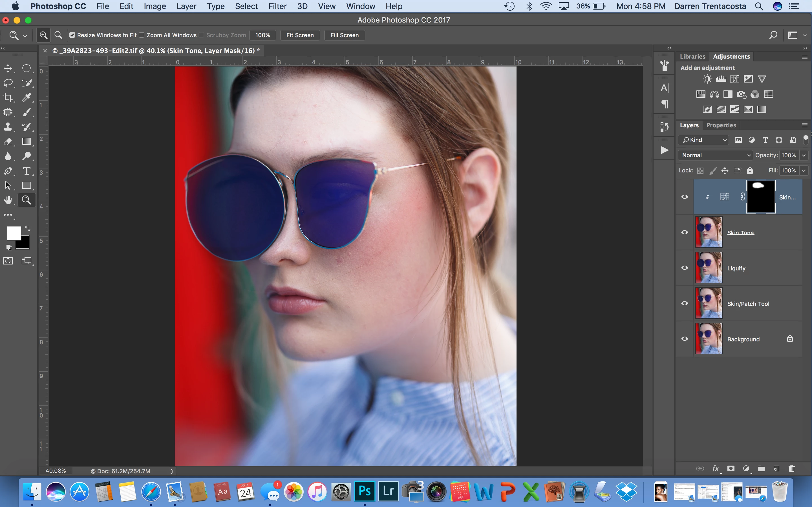Click the Fit Screen button
Screen dimensions: 812x507
300,35
